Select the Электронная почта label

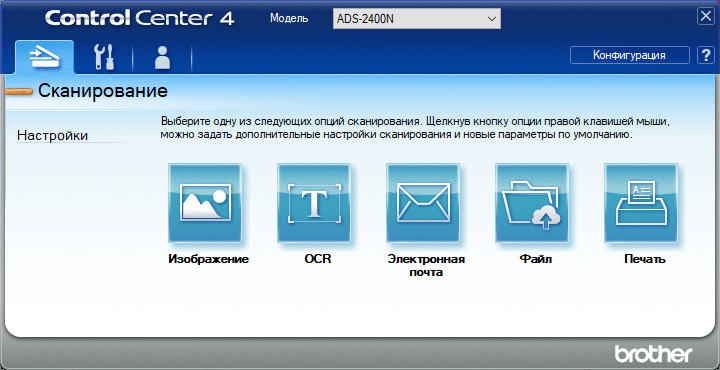click(427, 266)
